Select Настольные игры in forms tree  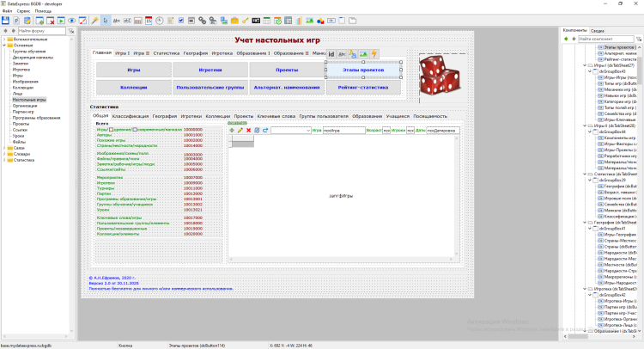click(29, 100)
